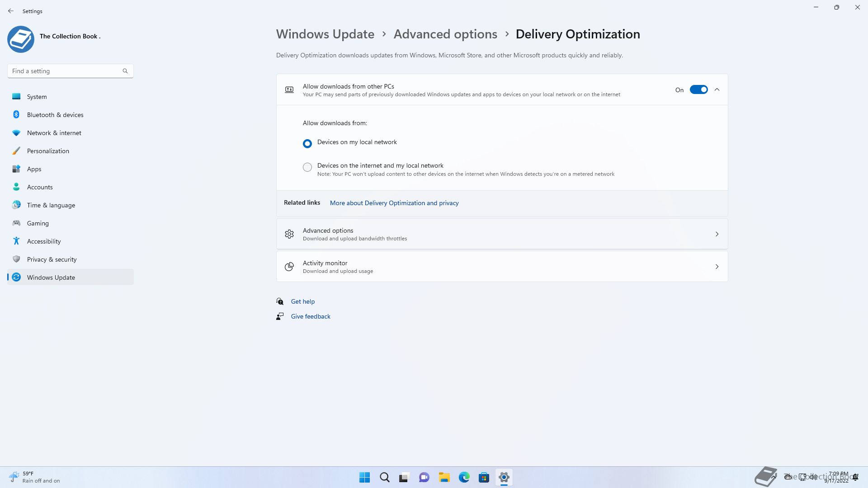Image resolution: width=868 pixels, height=488 pixels.
Task: Open Advanced options bandwidth throttles chevron
Action: [717, 234]
